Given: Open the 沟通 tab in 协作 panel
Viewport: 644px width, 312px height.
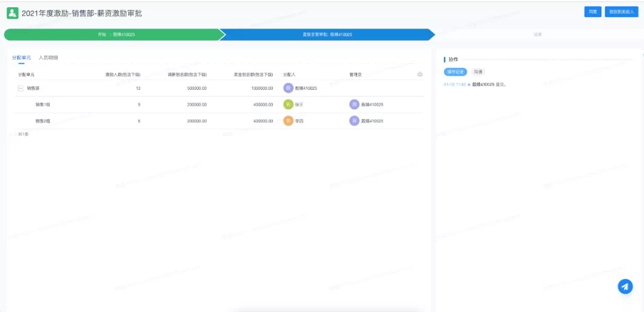Looking at the screenshot, I should click(x=478, y=72).
